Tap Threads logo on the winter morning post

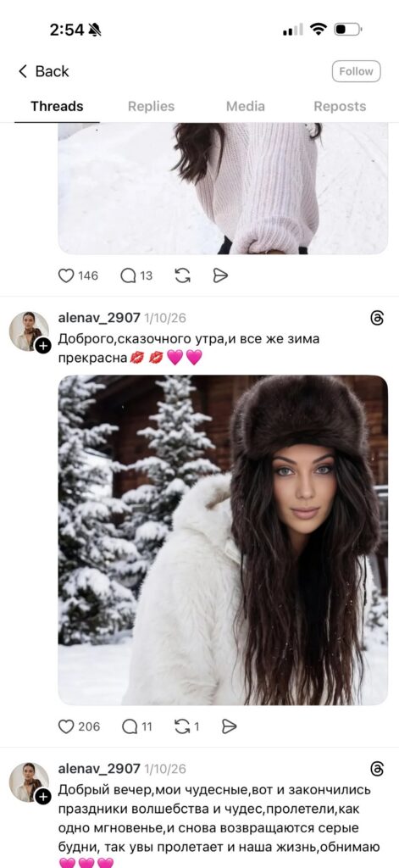pyautogui.click(x=377, y=318)
